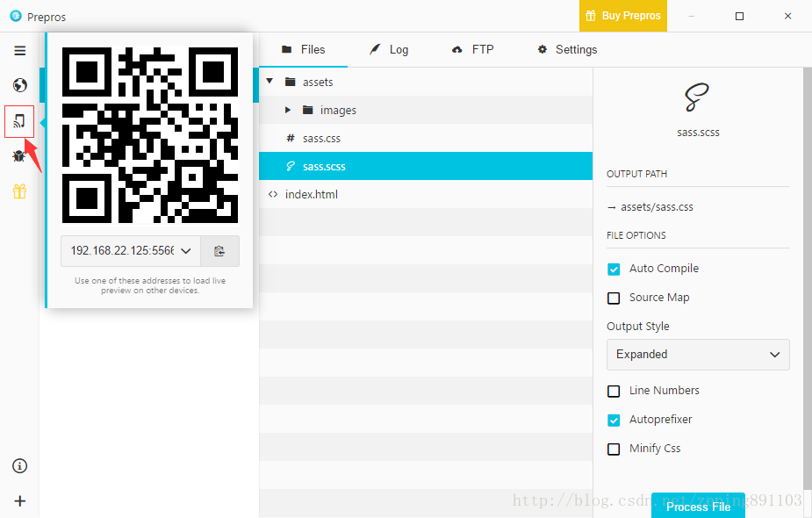
Task: Select the 192.168.22.125 address dropdown
Action: click(131, 251)
